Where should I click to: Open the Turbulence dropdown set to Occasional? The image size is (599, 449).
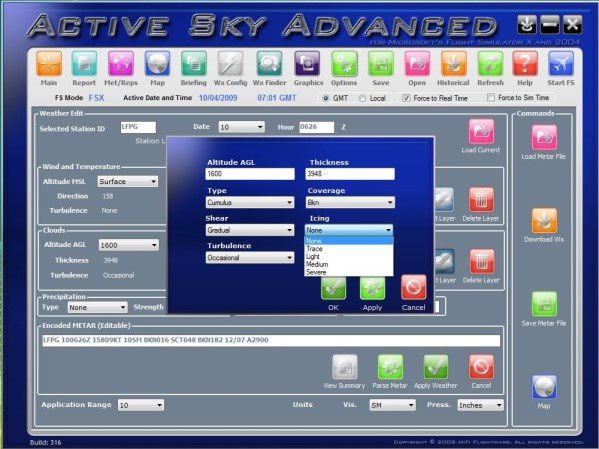coord(250,258)
